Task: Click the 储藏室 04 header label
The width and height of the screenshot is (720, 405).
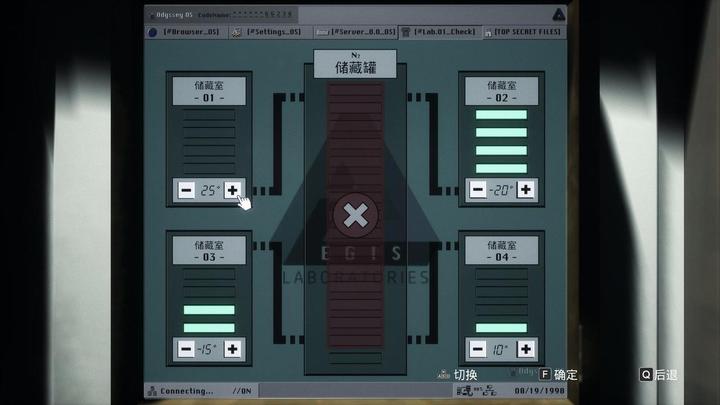Action: 501,250
